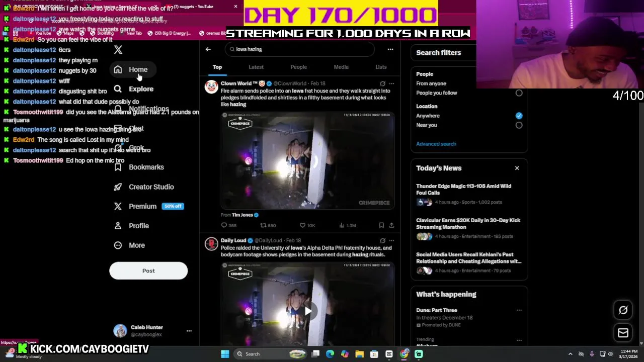
Task: Select Location 'Near you' radio button
Action: [x=519, y=125]
